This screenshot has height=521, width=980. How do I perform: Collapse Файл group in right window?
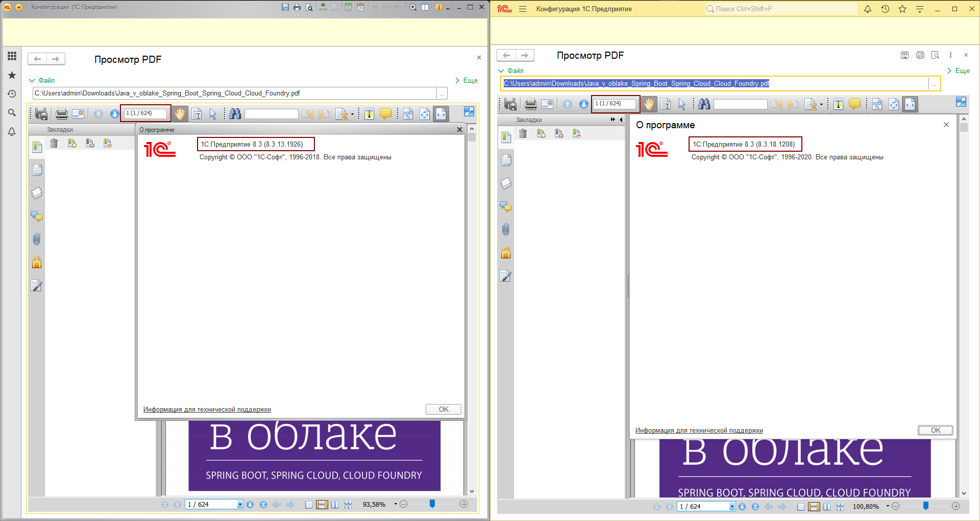511,70
